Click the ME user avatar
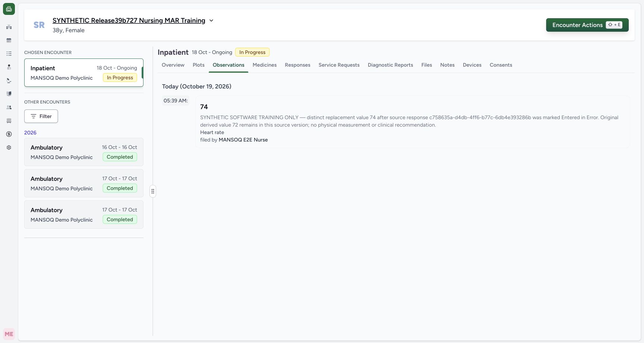Screen dimensions: 644x343 (x=9, y=334)
